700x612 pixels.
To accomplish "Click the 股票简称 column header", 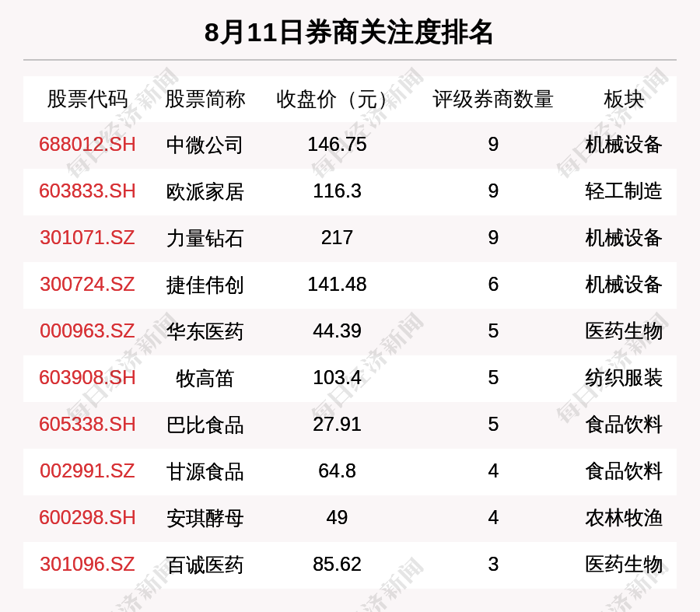I will (205, 99).
